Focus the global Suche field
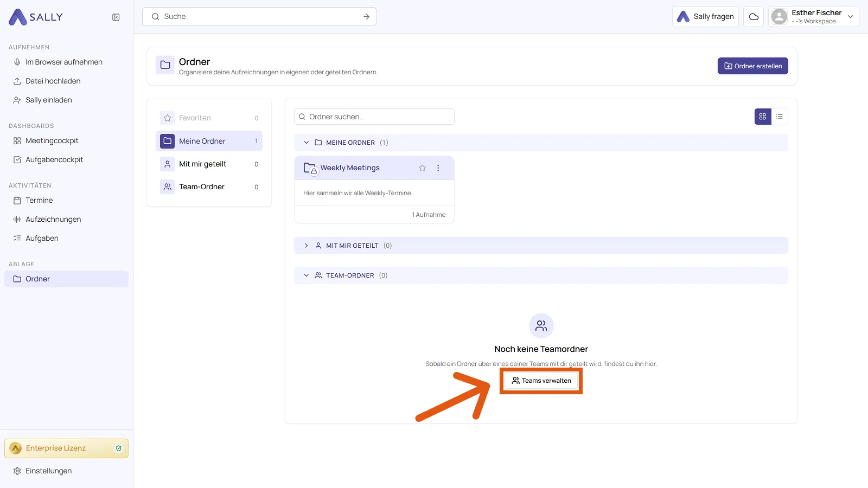This screenshot has width=868, height=488. click(x=259, y=17)
